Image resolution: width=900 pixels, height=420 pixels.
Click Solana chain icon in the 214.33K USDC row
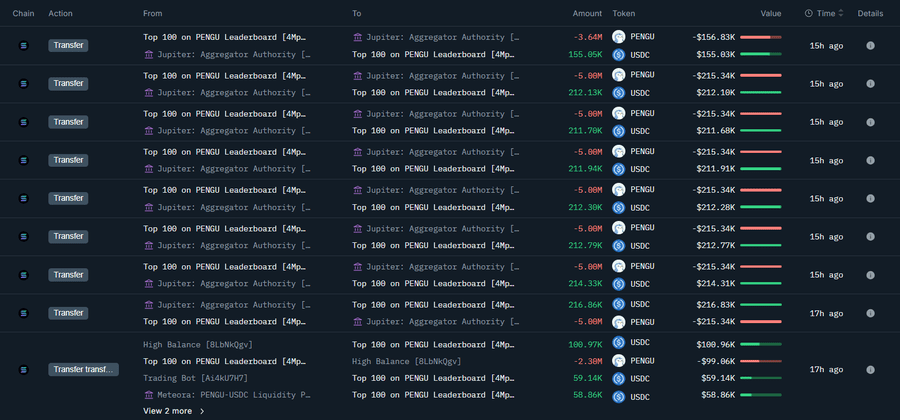pos(25,274)
